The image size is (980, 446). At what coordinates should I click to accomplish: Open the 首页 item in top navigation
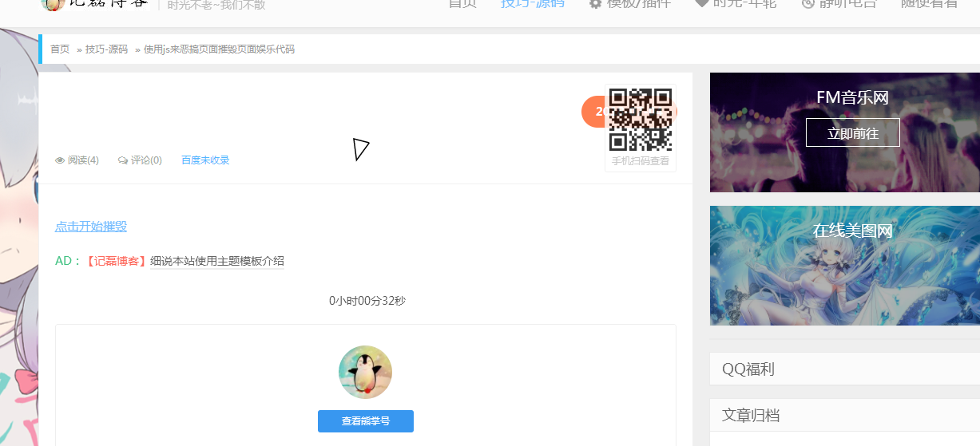462,4
